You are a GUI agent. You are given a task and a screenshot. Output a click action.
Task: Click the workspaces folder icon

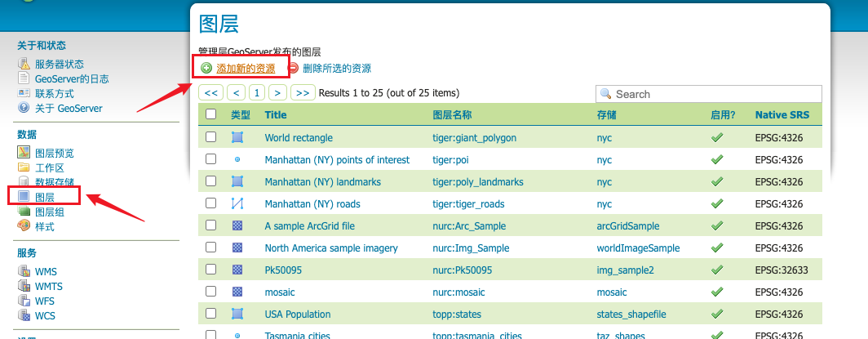tap(23, 167)
